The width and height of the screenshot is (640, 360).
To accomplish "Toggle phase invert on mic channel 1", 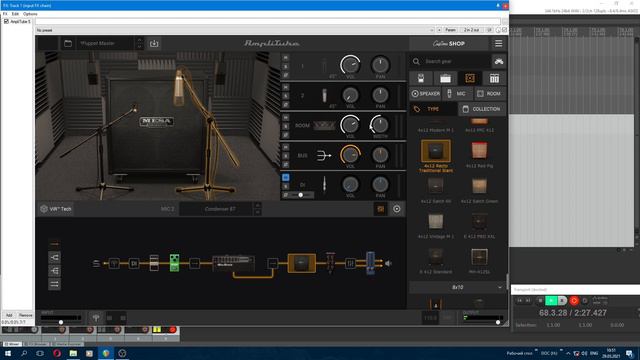I will pos(286,75).
